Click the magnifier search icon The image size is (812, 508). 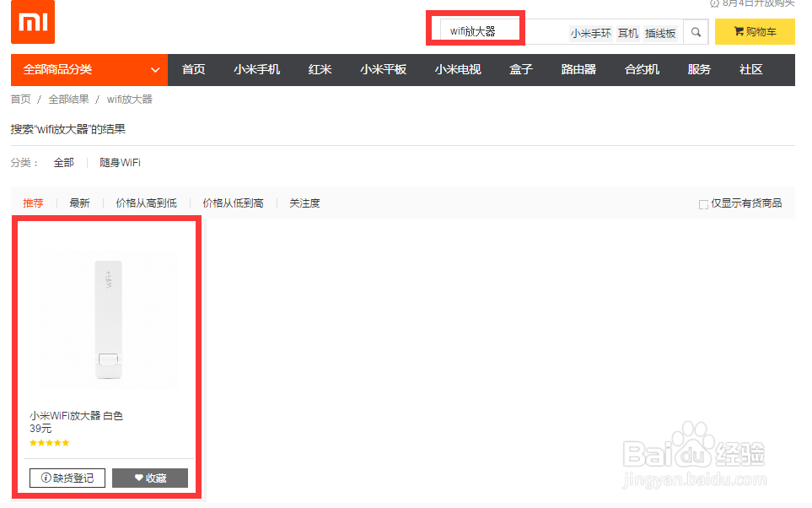[696, 32]
